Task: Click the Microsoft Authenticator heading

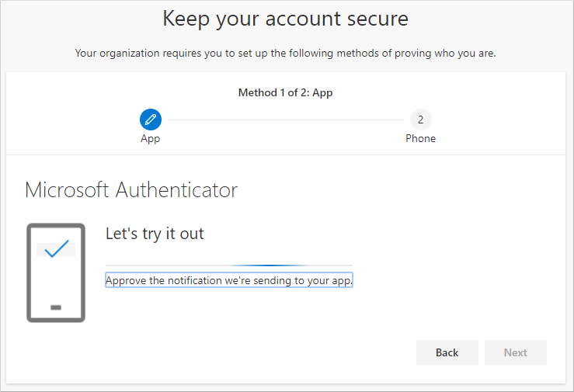Action: tap(131, 190)
